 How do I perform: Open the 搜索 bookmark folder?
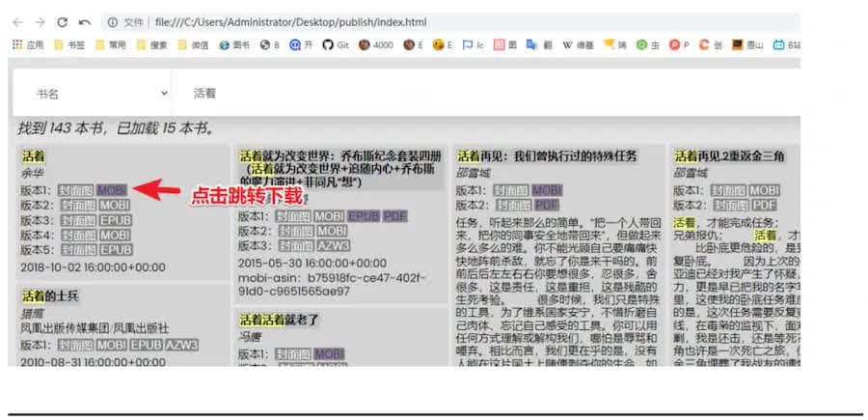(151, 44)
